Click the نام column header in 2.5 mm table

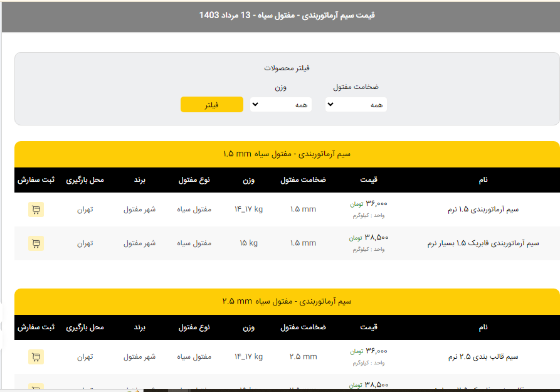point(483,327)
